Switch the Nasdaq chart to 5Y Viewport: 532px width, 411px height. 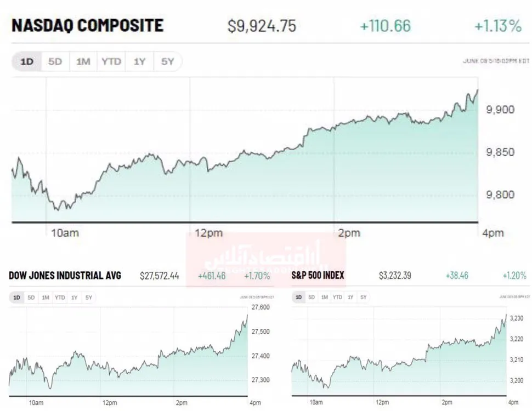(168, 61)
